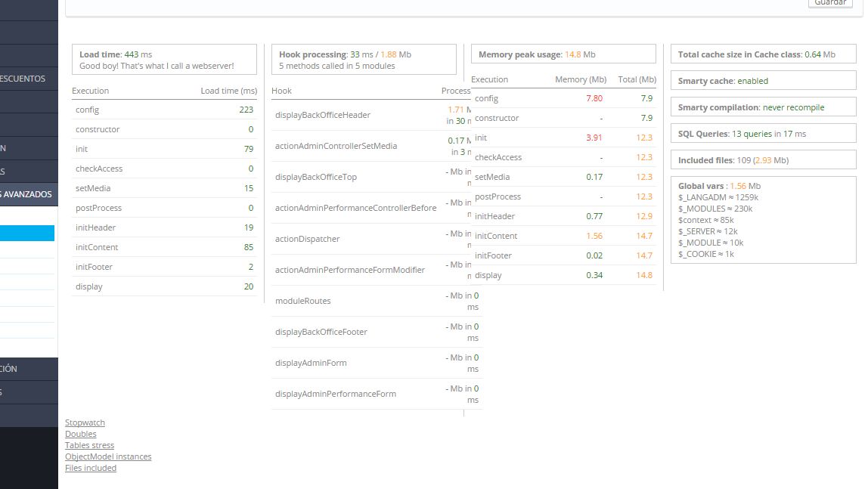Open the Files included link
868x489 pixels.
click(91, 468)
